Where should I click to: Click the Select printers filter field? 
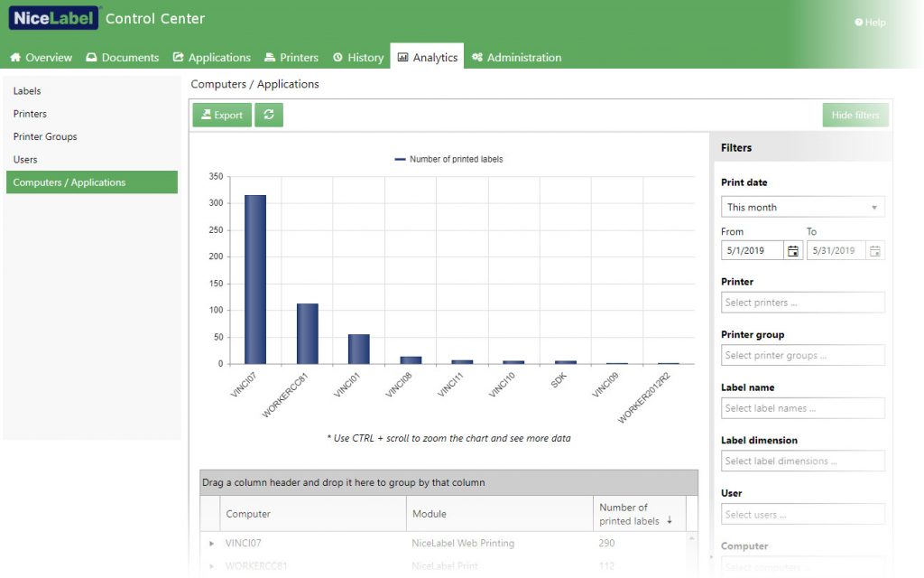[x=801, y=302]
